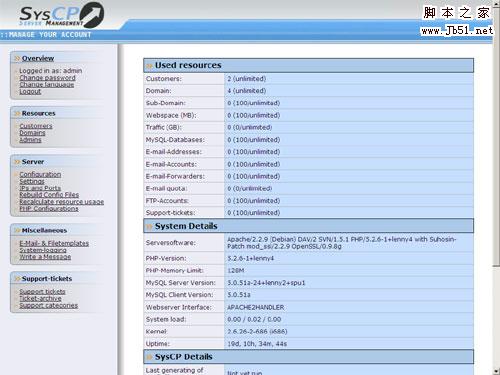Click the SysCP logo in the header
This screenshot has width=500, height=375.
pyautogui.click(x=61, y=15)
